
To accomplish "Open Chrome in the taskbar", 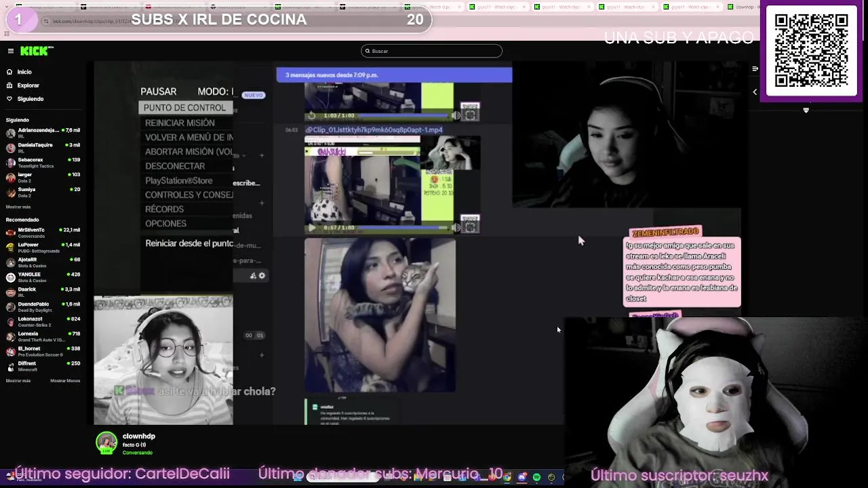I will pyautogui.click(x=507, y=478).
